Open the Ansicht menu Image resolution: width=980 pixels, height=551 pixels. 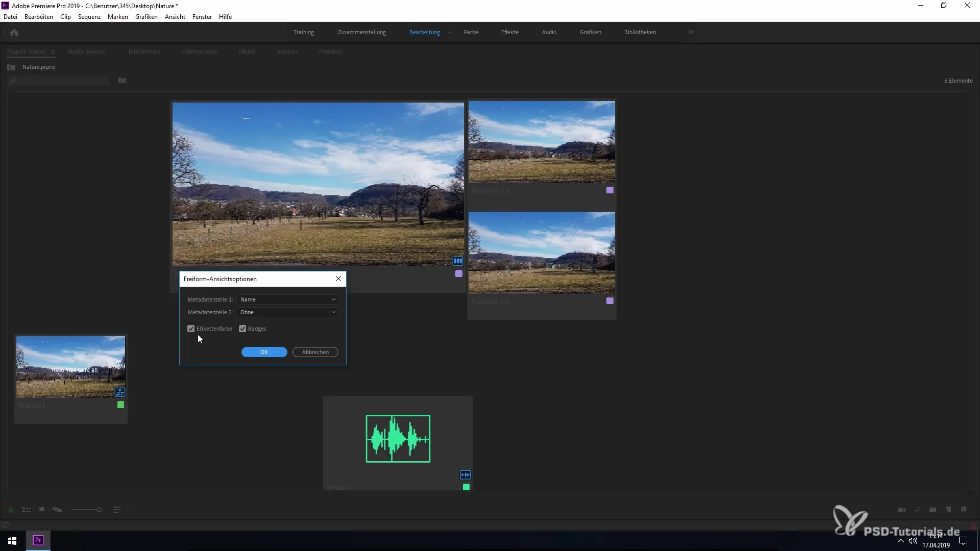(x=175, y=17)
